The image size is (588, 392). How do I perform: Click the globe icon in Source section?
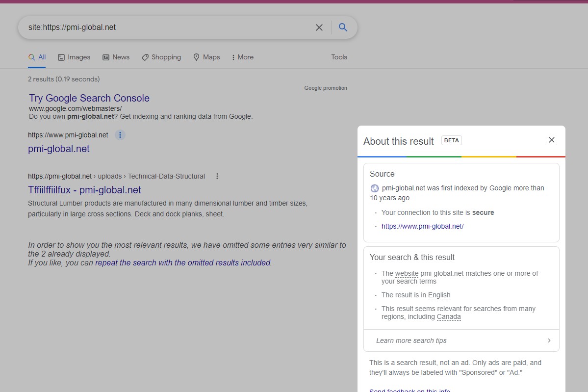point(374,188)
